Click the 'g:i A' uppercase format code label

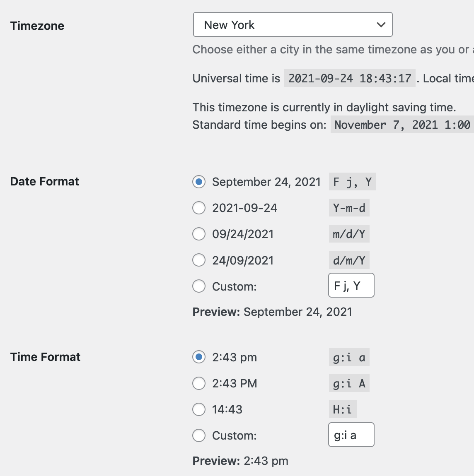[x=349, y=383]
